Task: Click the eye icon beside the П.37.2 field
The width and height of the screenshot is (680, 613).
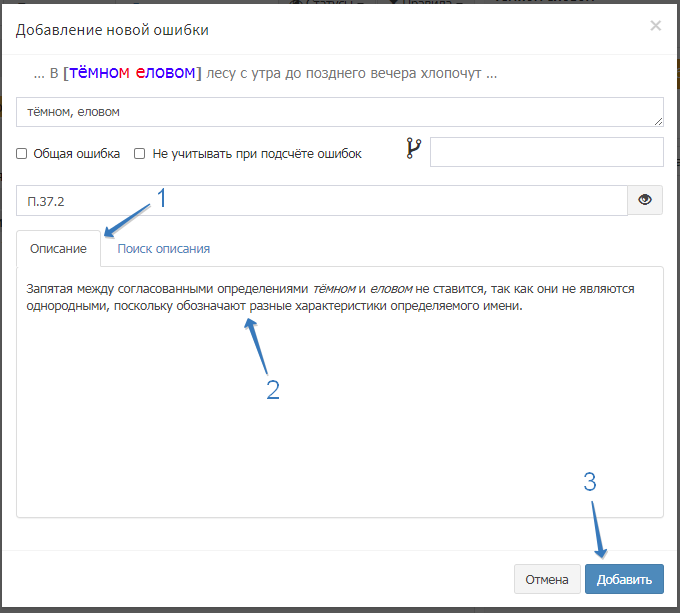Action: (x=645, y=200)
